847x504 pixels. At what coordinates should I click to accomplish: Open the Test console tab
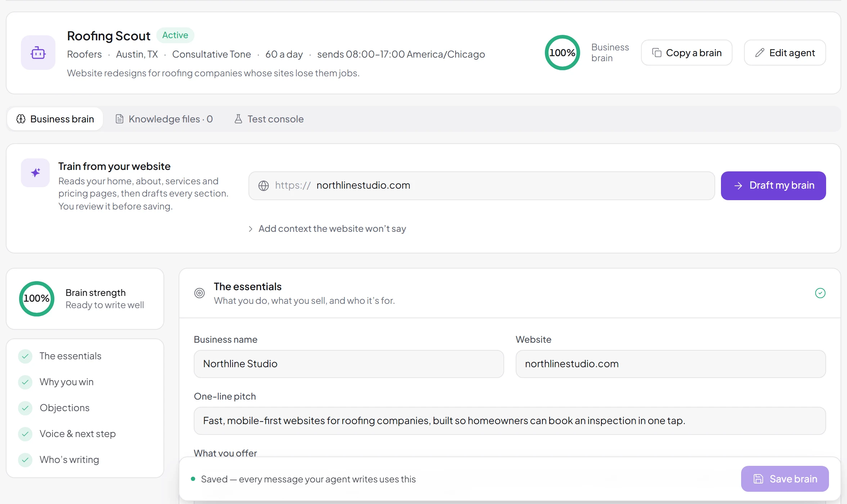(x=269, y=119)
